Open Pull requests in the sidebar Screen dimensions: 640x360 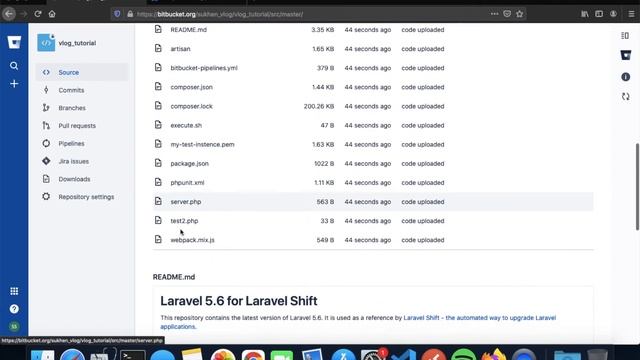point(77,126)
